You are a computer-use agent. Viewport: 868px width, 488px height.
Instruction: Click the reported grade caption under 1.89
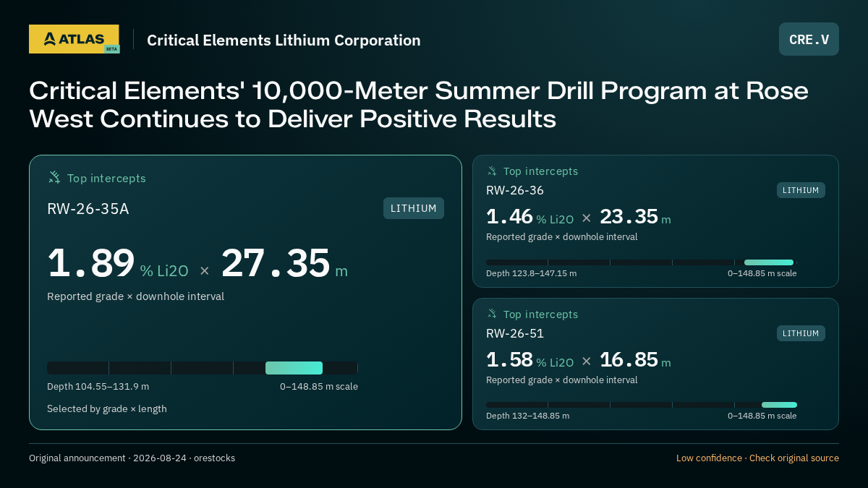[135, 296]
